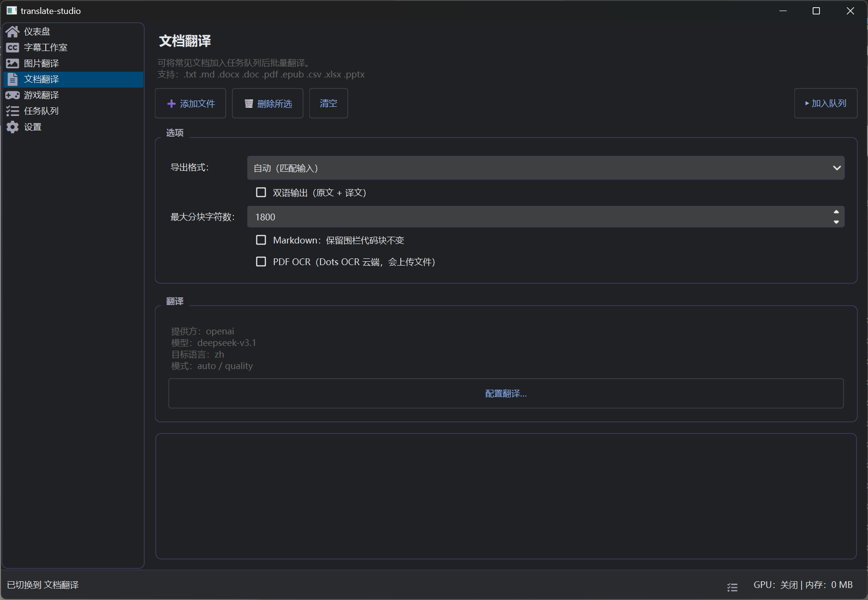The height and width of the screenshot is (600, 868).
Task: Click the arrow icon on 加入队列
Action: tap(807, 103)
